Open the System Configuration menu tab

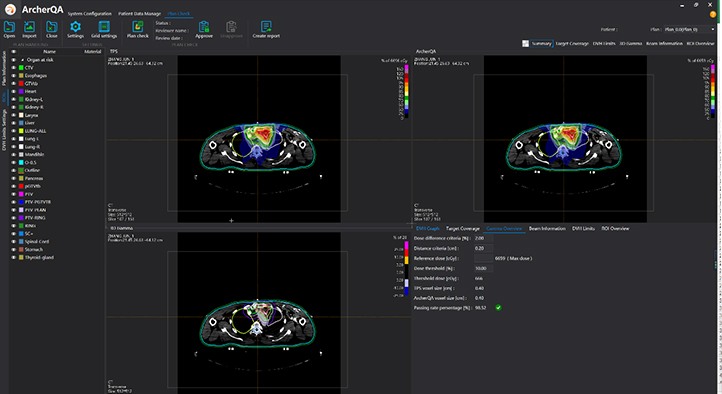pos(89,13)
